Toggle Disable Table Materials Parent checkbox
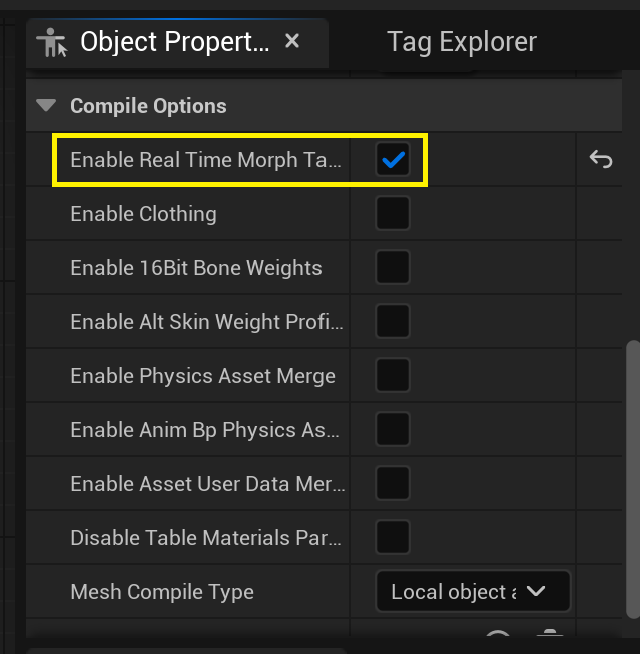The height and width of the screenshot is (654, 640). pos(393,537)
